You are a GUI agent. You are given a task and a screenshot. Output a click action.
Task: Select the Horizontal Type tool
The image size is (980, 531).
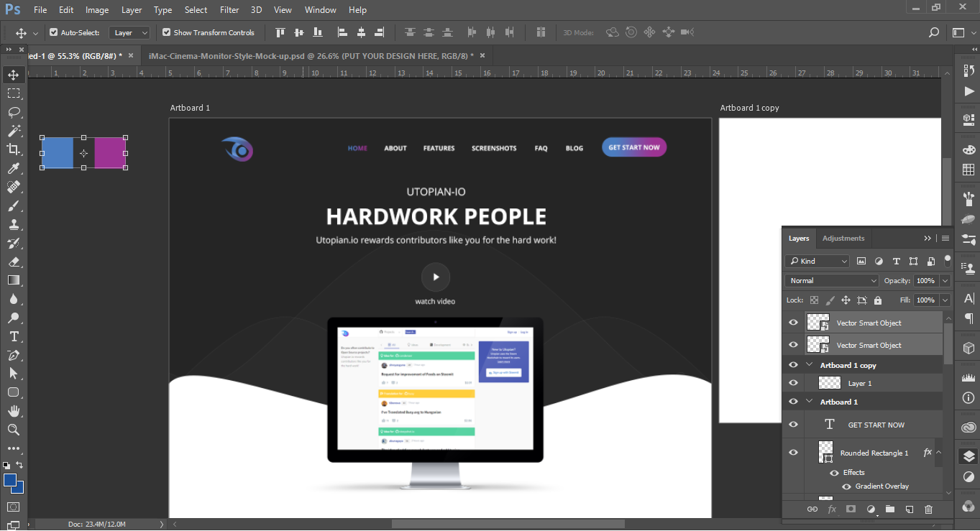14,336
